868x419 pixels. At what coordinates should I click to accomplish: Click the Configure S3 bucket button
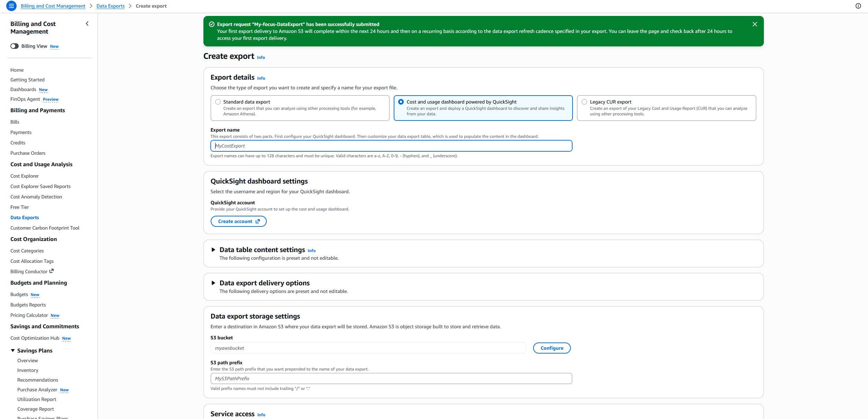tap(552, 348)
